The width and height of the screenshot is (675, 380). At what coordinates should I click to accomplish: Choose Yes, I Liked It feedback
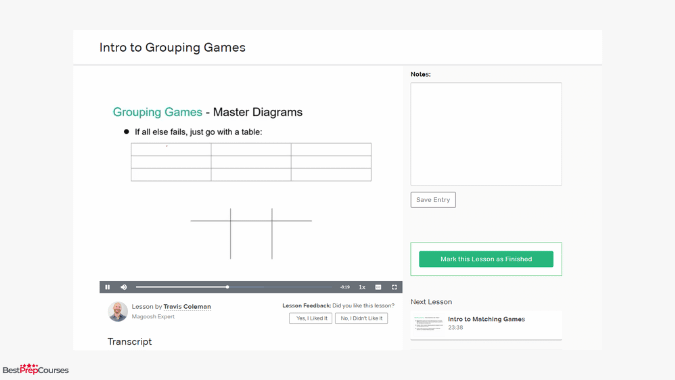coord(311,318)
